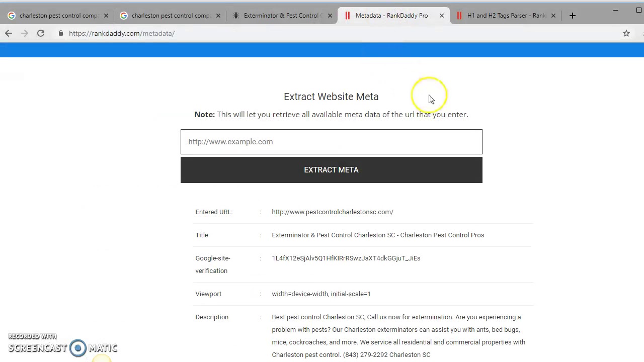Click the 'Extract Website Meta' heading
The height and width of the screenshot is (362, 644).
click(x=331, y=97)
